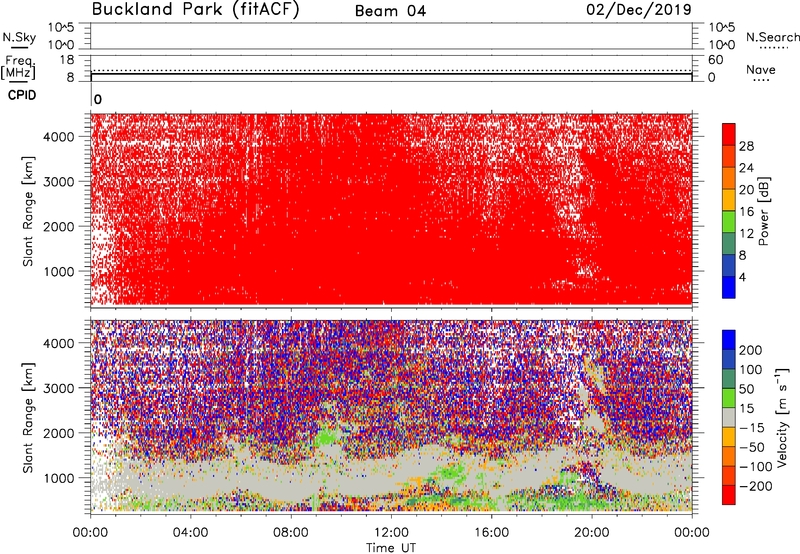Click the solid frequency line in Freq panel
The height and width of the screenshot is (554, 800).
tap(391, 74)
